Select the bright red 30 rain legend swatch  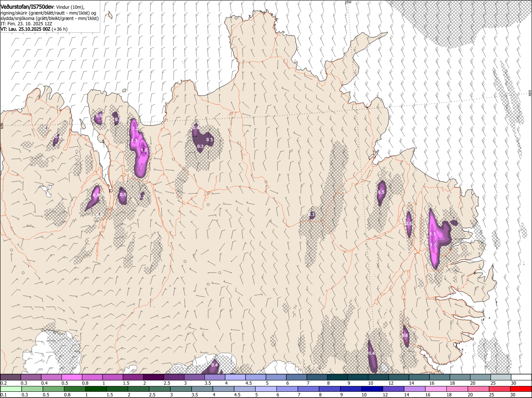pyautogui.click(x=521, y=389)
